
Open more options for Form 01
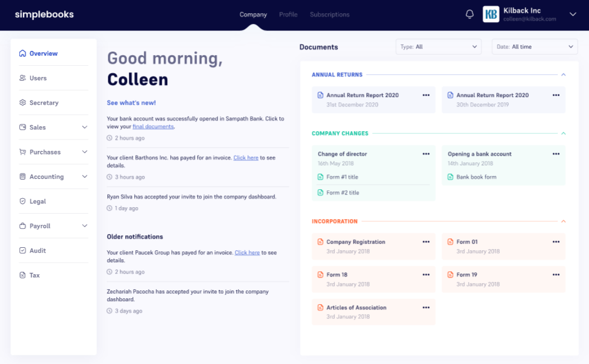[x=556, y=242]
